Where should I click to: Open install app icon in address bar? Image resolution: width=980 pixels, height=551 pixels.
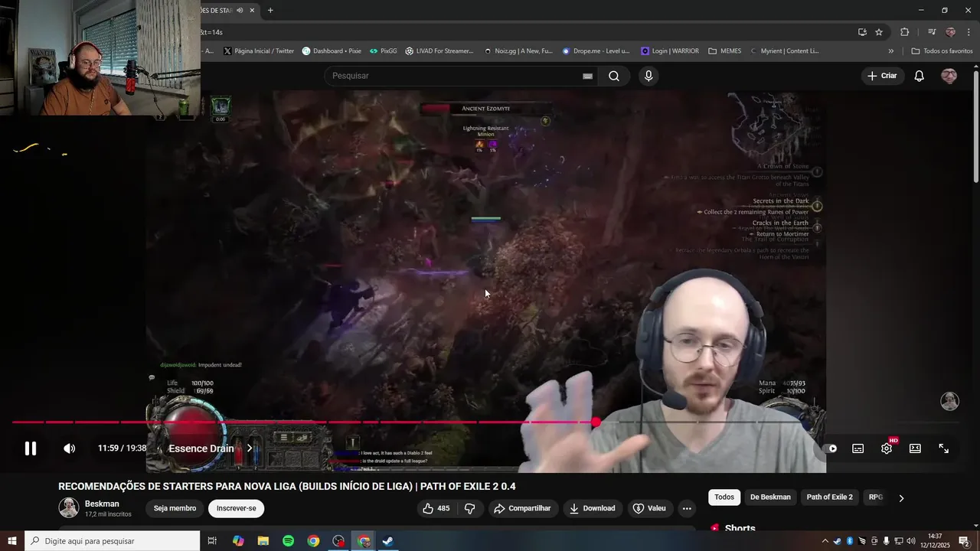[862, 32]
